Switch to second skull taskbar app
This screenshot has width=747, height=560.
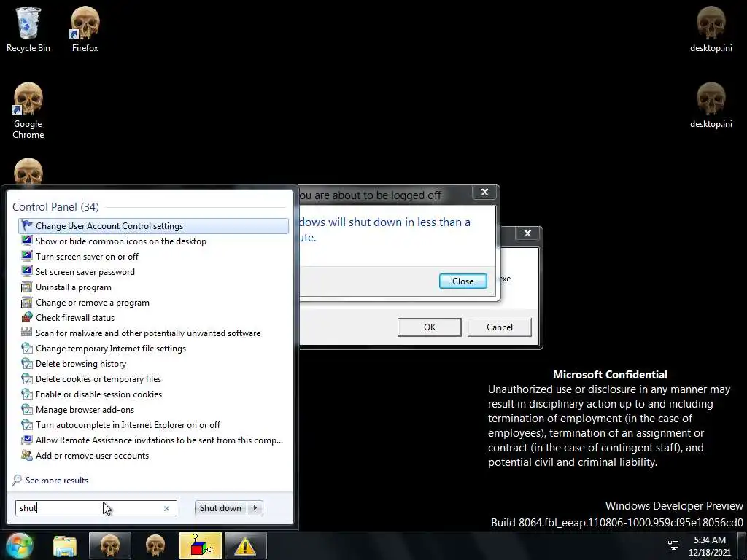tap(155, 545)
